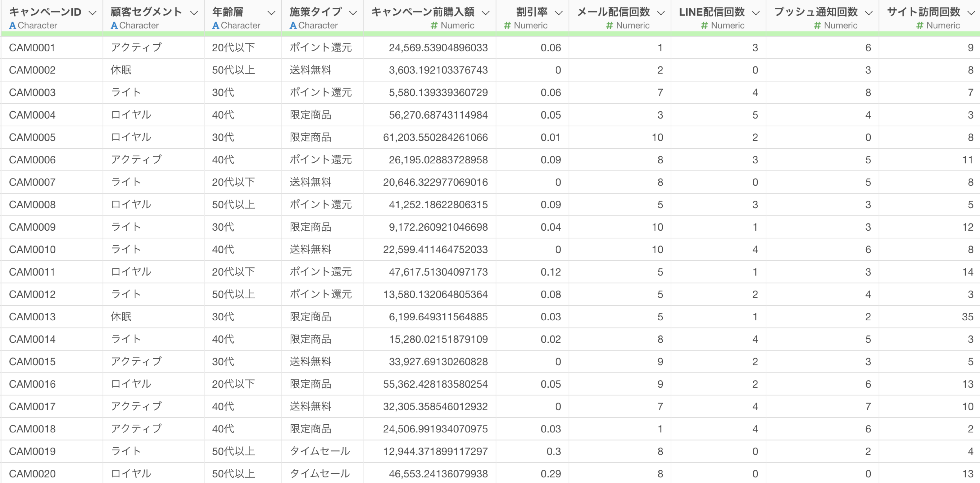The height and width of the screenshot is (483, 980).
Task: Click Character type icon under 年齢層
Action: pos(216,25)
